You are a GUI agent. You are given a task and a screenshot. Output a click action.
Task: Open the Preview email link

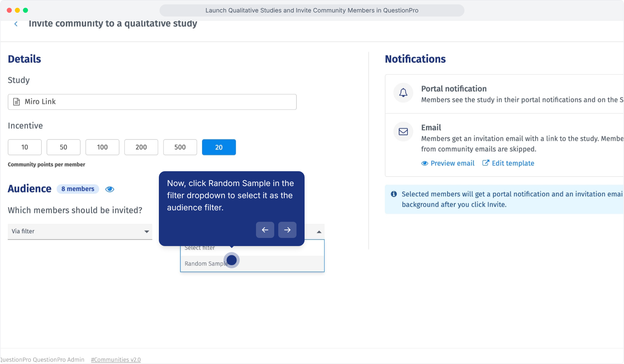(x=448, y=163)
